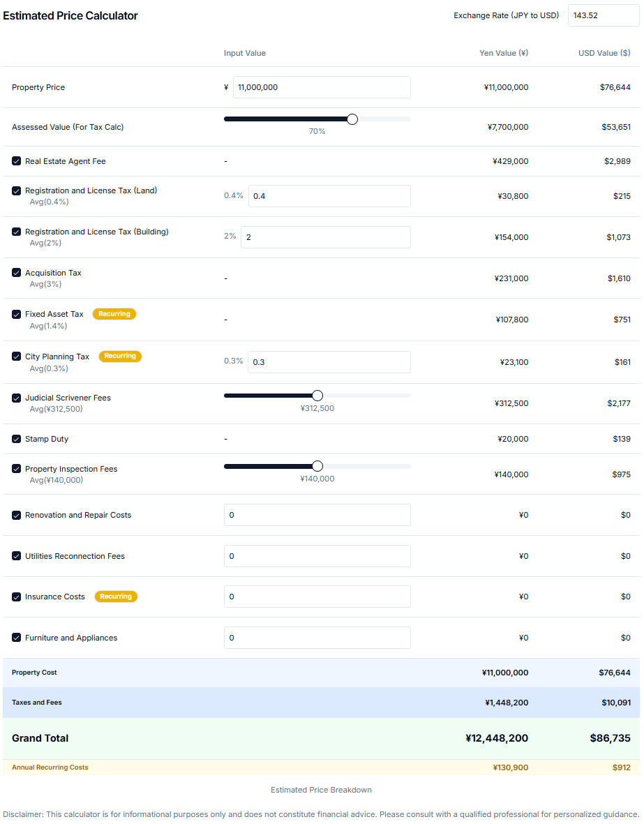This screenshot has height=824, width=644.
Task: Focus Furniture and Appliances input field
Action: tap(317, 638)
